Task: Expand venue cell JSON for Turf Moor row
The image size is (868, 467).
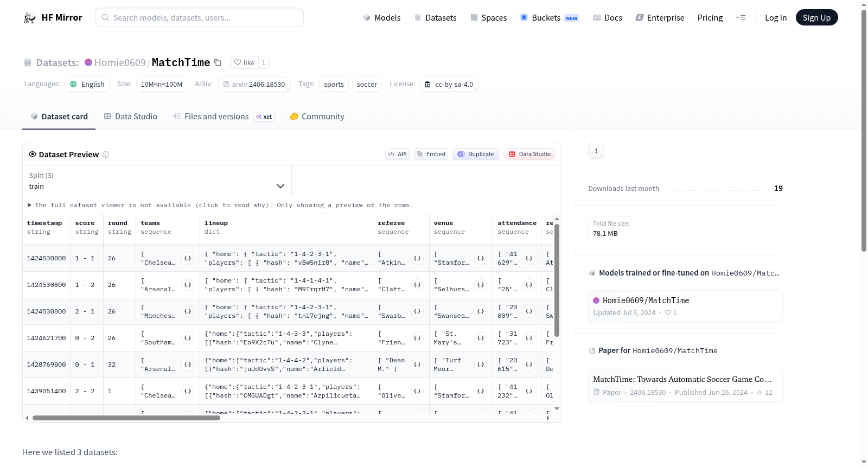Action: click(481, 364)
